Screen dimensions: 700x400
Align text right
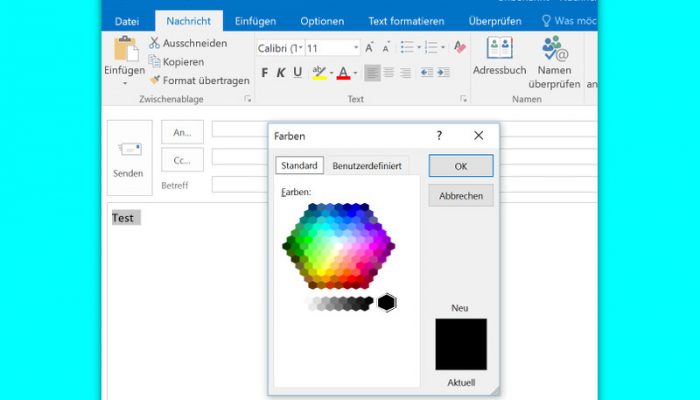click(405, 72)
